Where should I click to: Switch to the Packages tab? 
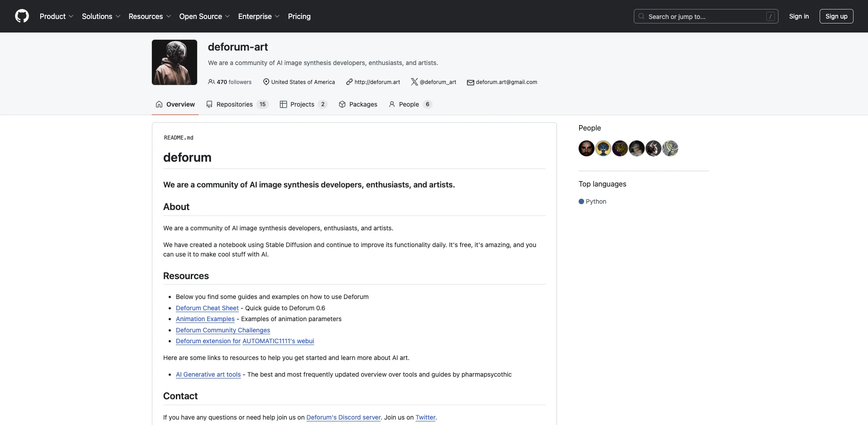(358, 104)
